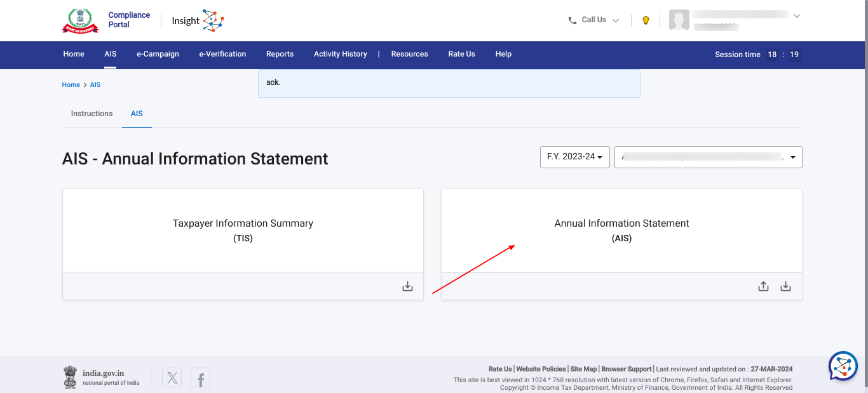
Task: Switch to the Instructions tab
Action: click(92, 114)
